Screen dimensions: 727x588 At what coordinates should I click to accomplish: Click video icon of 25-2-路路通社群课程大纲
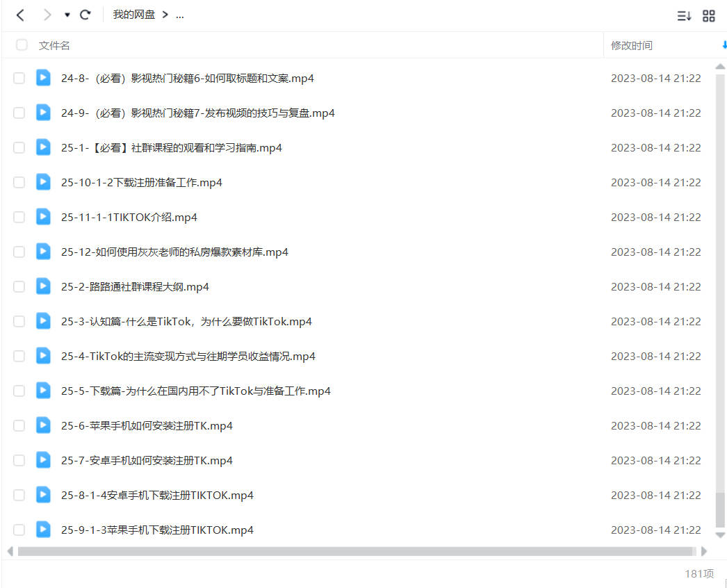(43, 286)
